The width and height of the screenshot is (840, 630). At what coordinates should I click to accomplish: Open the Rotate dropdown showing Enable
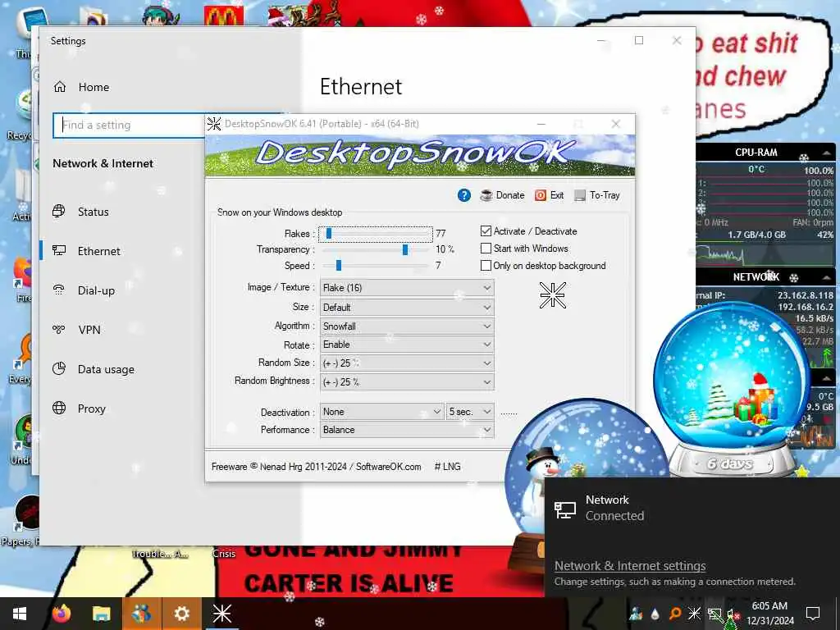[407, 345]
